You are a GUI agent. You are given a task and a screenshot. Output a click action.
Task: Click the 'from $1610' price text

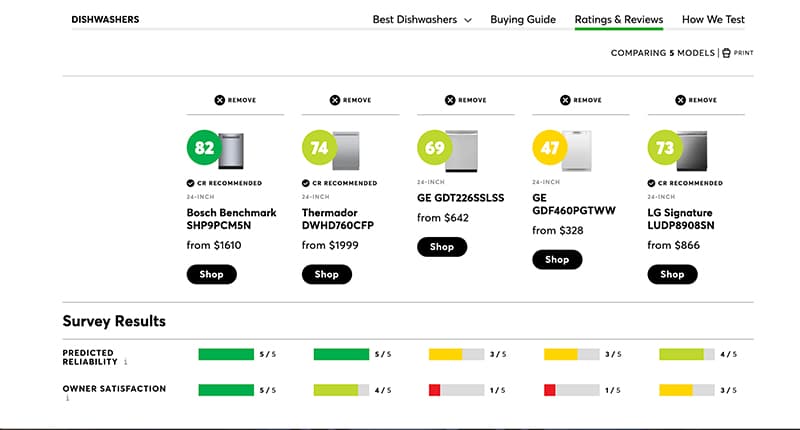[214, 245]
